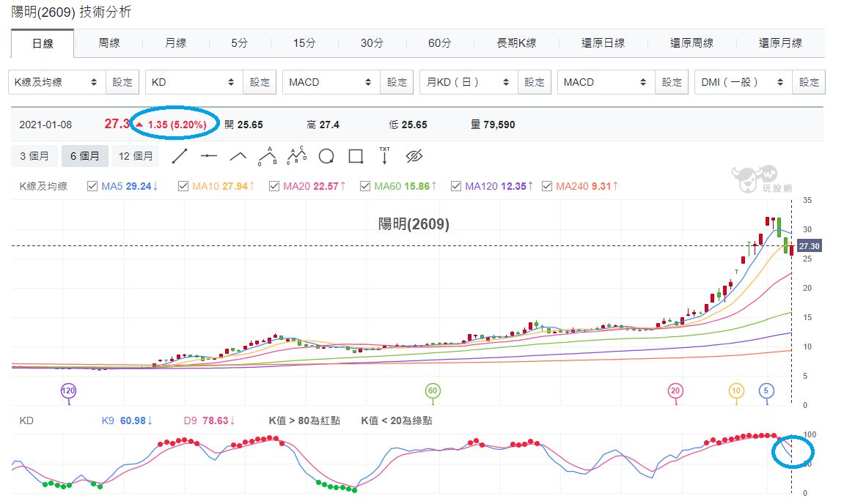The width and height of the screenshot is (844, 504).
Task: Click 設定 next to K線及均線
Action: coord(122,82)
